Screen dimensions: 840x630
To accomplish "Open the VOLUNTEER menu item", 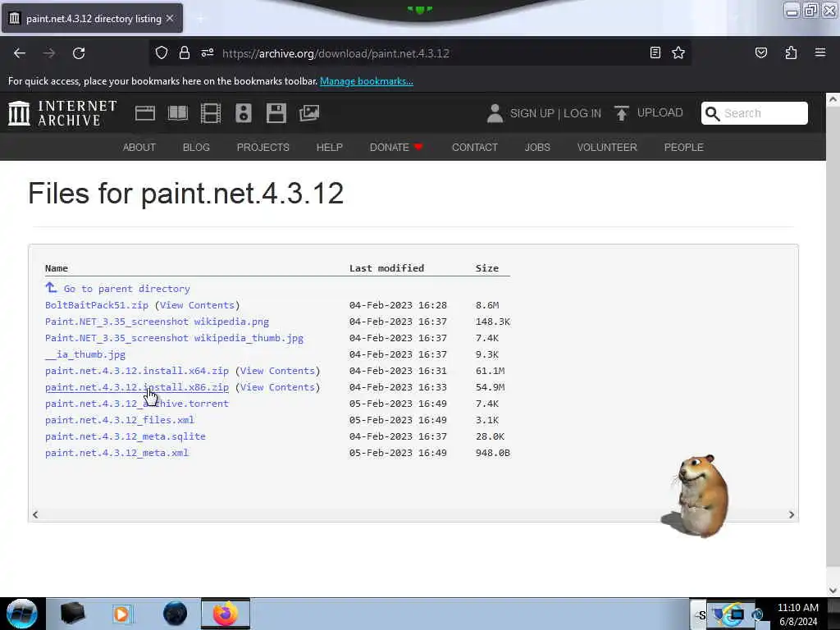I will coord(607,148).
